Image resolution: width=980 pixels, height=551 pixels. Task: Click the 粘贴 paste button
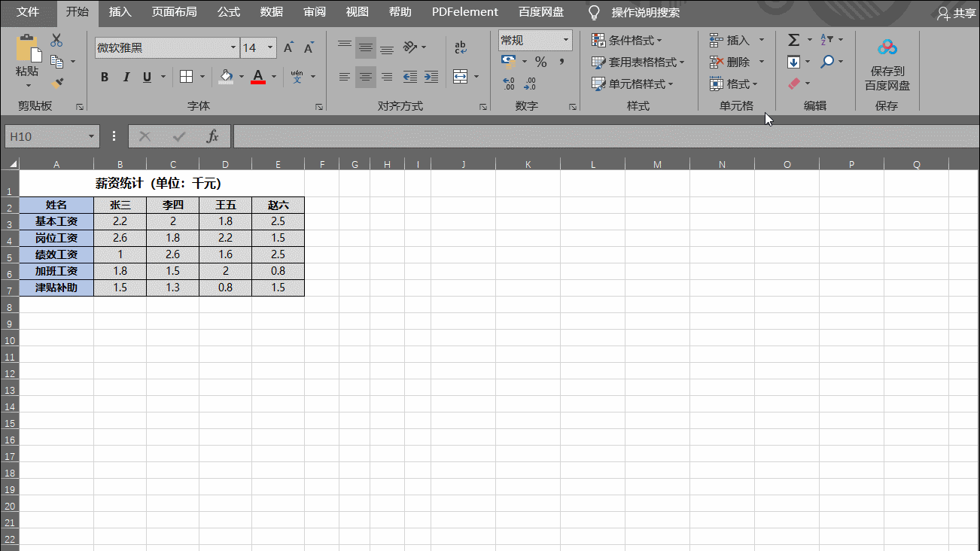28,59
